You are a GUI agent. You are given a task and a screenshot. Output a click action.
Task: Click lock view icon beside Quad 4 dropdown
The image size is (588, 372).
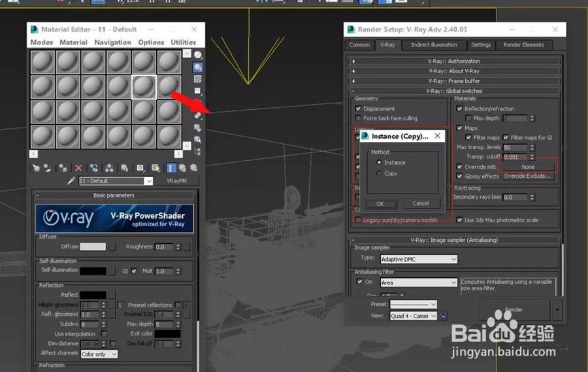[x=443, y=316]
